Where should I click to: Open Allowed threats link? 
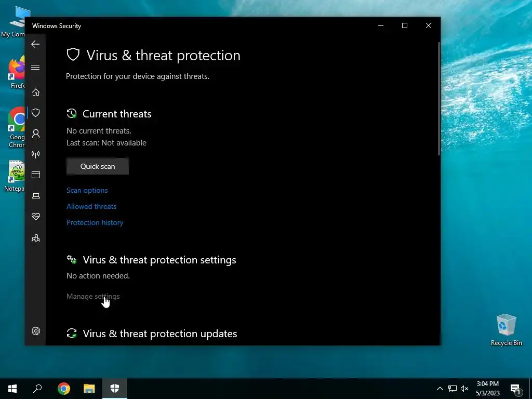(91, 206)
